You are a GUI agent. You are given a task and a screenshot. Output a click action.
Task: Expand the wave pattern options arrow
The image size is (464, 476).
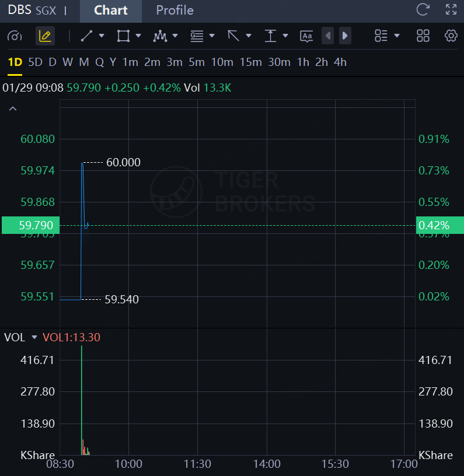click(175, 36)
